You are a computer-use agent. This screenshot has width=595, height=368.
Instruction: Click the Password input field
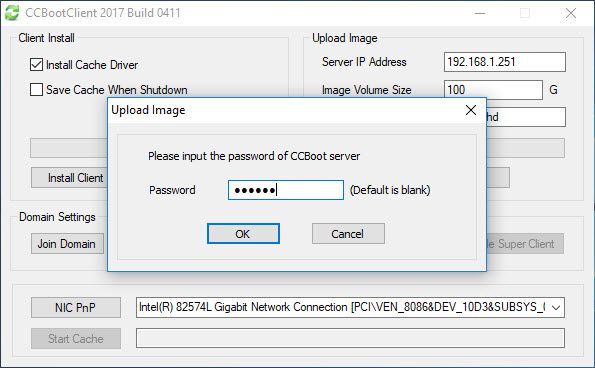pos(286,190)
